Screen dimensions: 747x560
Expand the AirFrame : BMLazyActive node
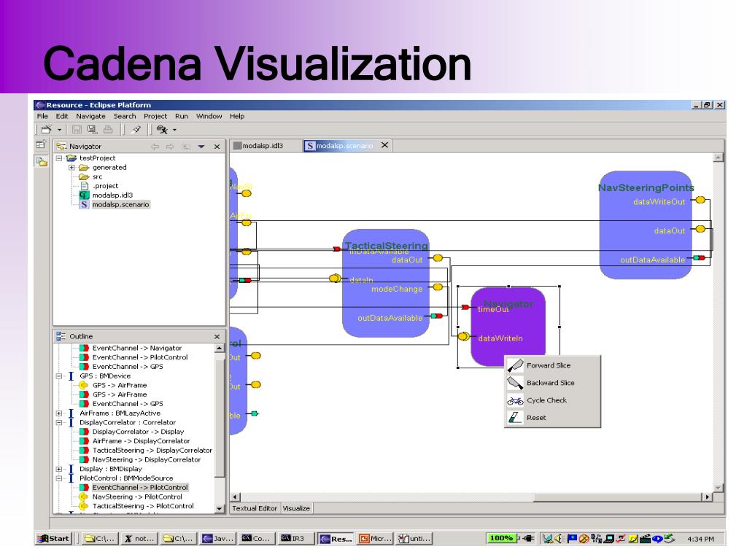pos(59,413)
